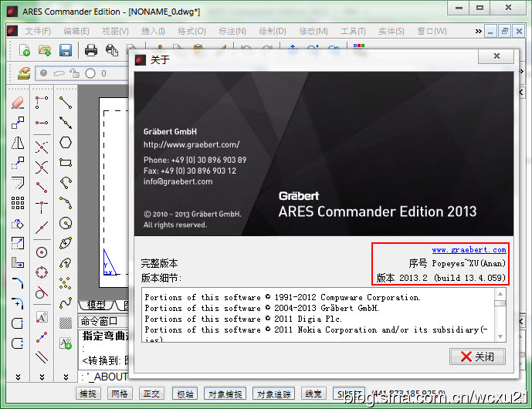Select the Point tool with scattered dots
Viewport: 532px width, 409px height.
click(66, 283)
